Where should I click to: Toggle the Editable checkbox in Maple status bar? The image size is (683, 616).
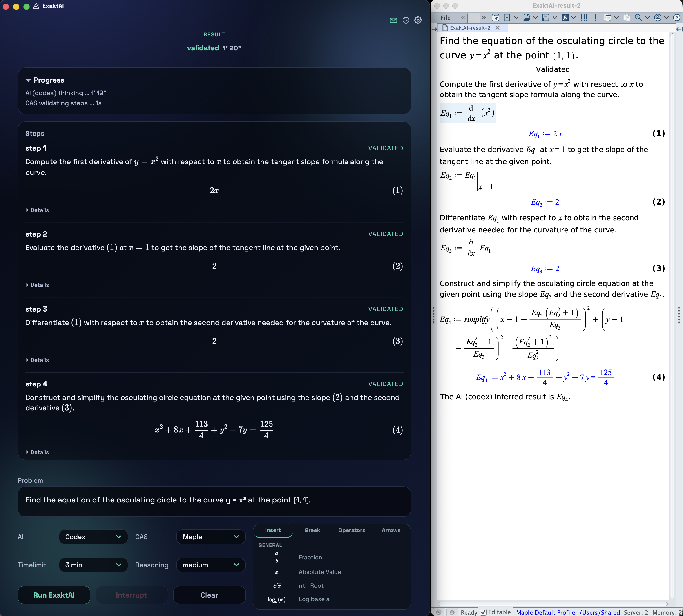pos(483,612)
